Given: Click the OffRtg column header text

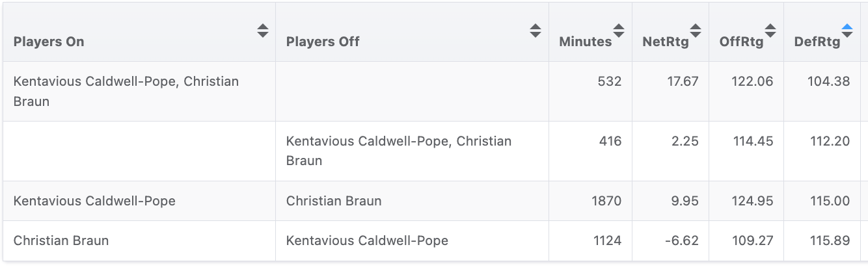Looking at the screenshot, I should pyautogui.click(x=741, y=42).
